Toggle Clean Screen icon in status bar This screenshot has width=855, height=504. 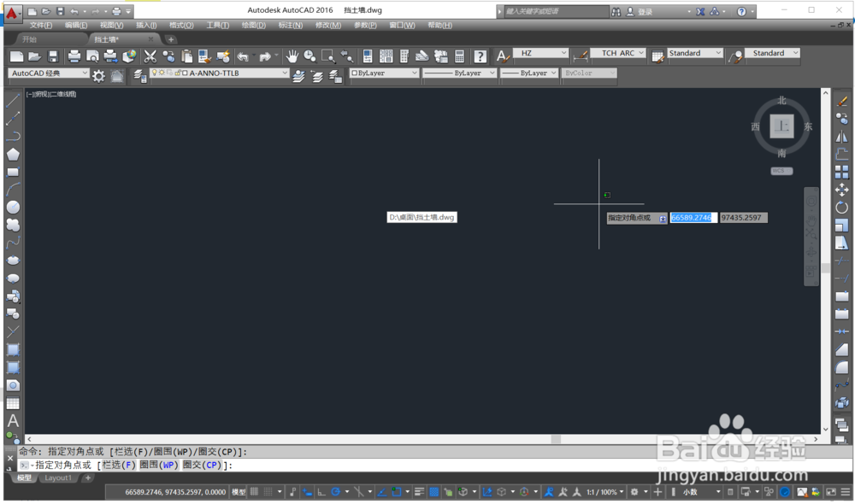tap(831, 491)
